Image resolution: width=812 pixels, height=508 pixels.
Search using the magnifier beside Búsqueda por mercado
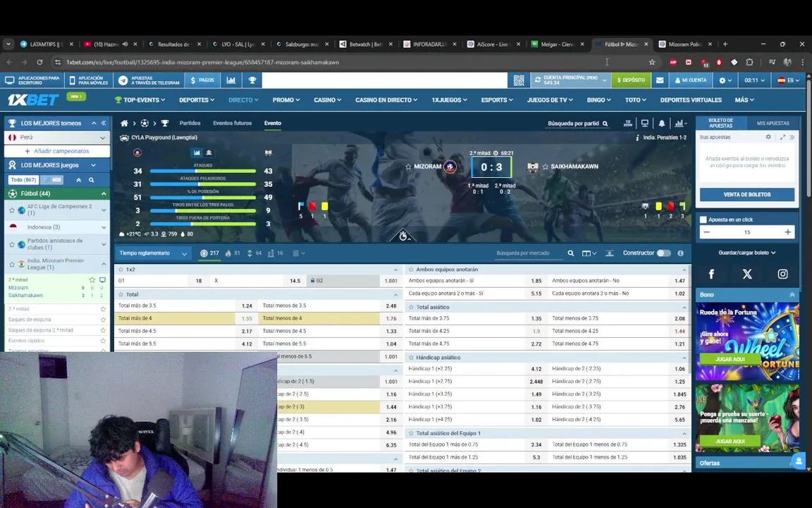pos(571,253)
